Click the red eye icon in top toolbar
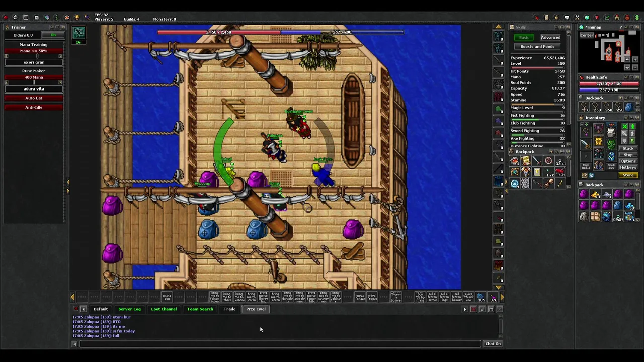Screen dimensions: 644x362 (67, 18)
